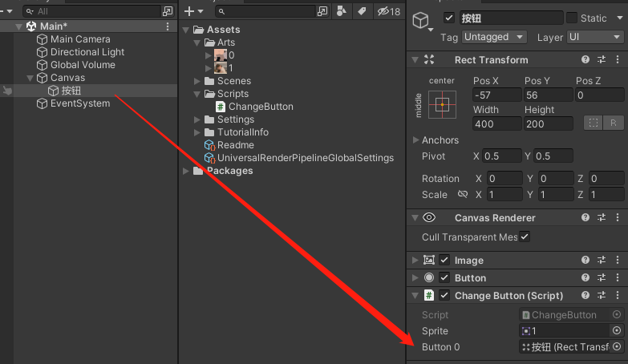Expand the Scenes folder

[197, 81]
